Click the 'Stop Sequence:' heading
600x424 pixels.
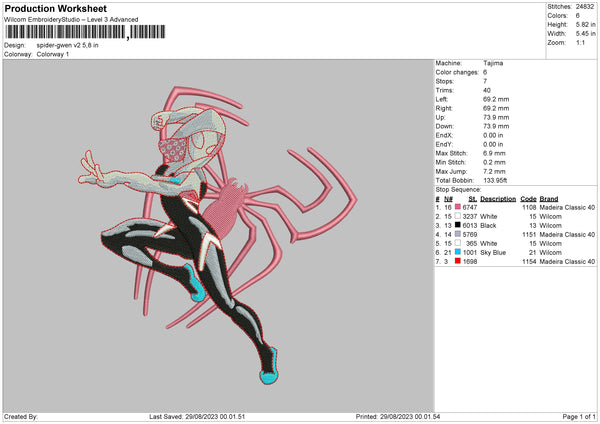(458, 189)
